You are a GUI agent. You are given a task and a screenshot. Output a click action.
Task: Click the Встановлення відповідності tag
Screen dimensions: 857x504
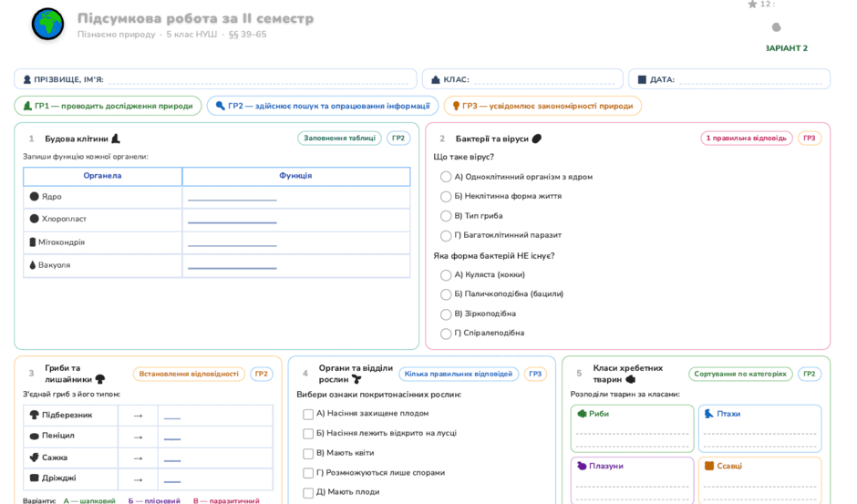pos(189,374)
